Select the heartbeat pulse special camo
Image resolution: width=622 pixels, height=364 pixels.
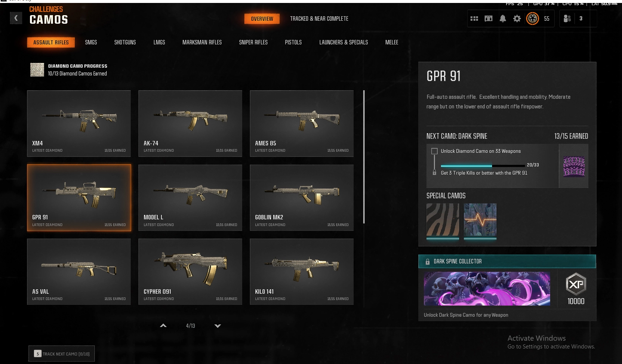coord(480,220)
